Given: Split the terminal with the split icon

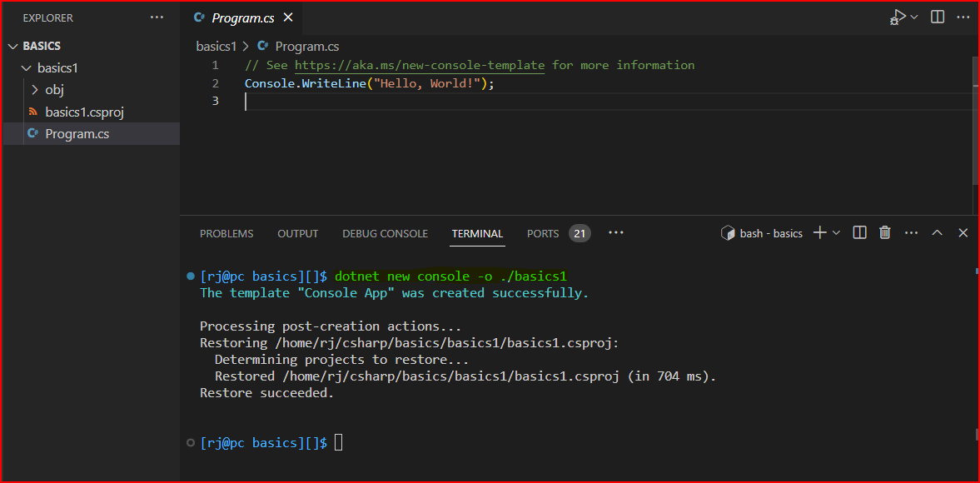Looking at the screenshot, I should coord(858,233).
